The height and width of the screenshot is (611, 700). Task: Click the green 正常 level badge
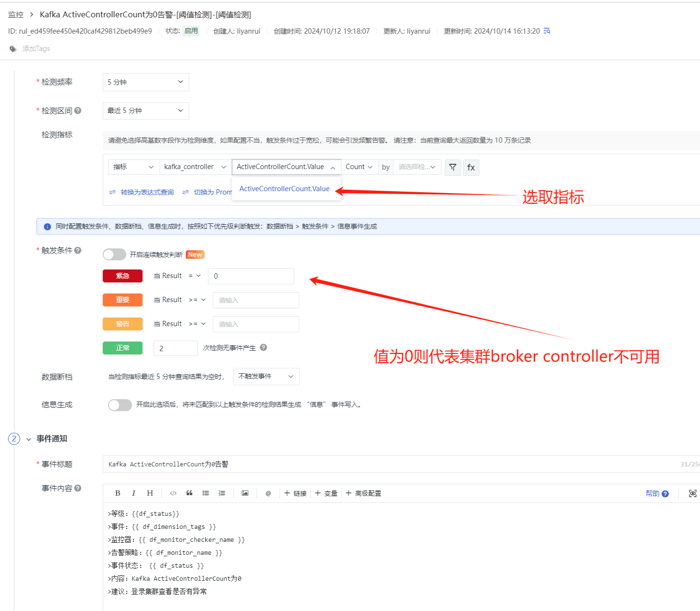click(123, 348)
